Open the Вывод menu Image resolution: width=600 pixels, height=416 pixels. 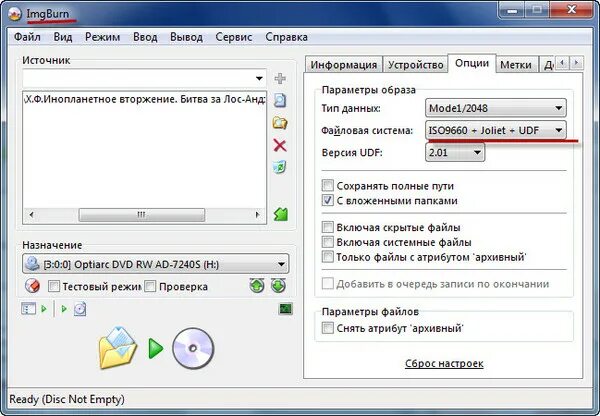click(x=186, y=37)
